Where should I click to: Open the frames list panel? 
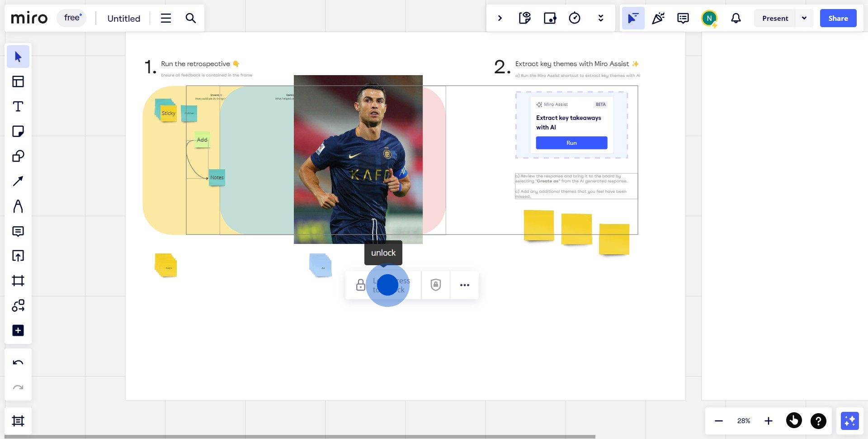[x=18, y=421]
